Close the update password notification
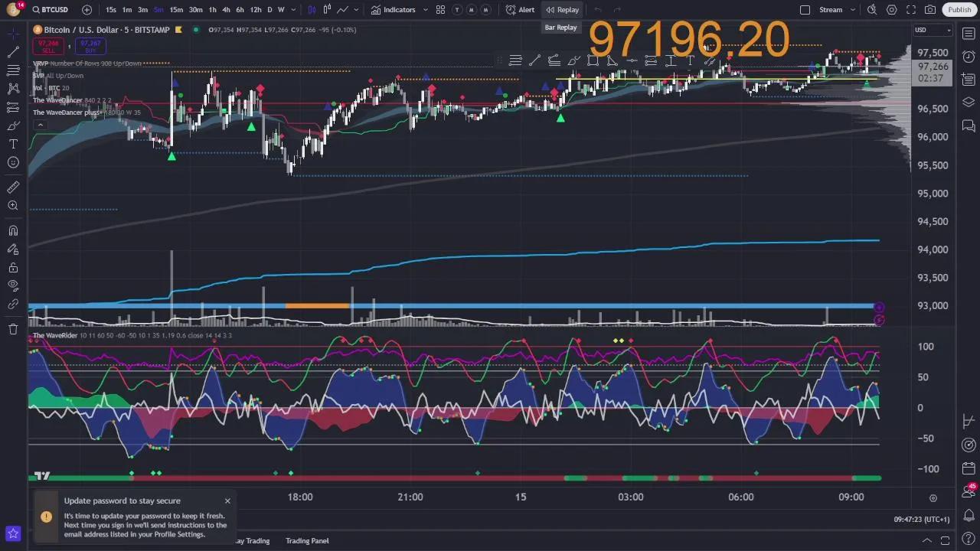 point(227,500)
